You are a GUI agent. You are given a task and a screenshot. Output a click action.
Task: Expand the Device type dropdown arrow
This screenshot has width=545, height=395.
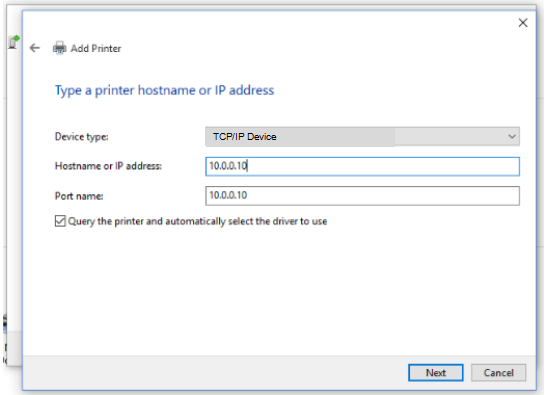click(x=512, y=137)
